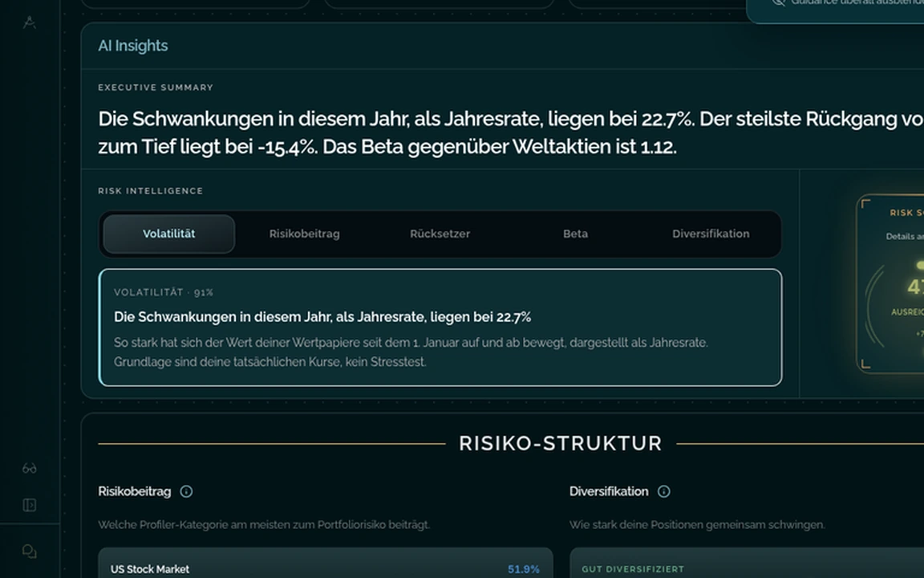Click the GUT DIVERSIFIZIERT label

[x=633, y=569]
